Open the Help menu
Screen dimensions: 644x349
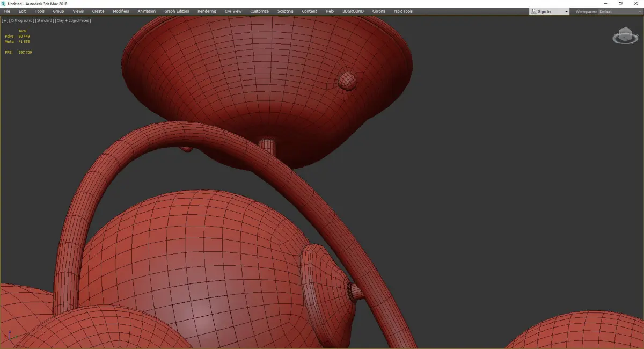click(x=330, y=11)
